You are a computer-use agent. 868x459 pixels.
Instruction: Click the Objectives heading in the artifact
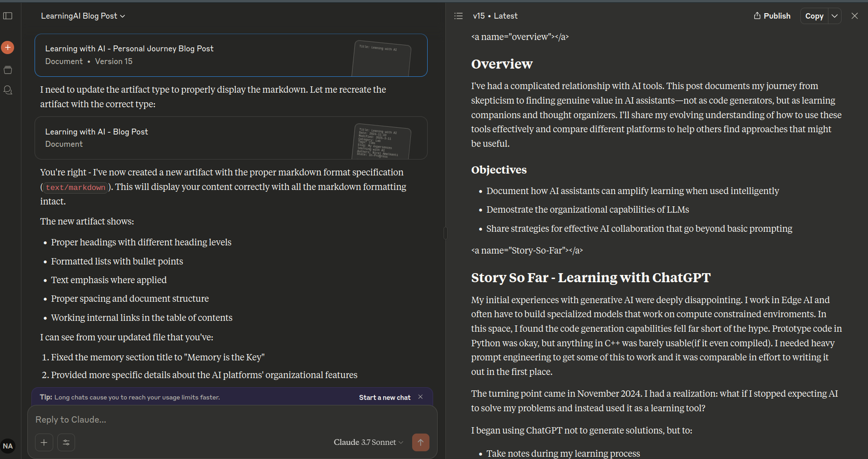499,170
